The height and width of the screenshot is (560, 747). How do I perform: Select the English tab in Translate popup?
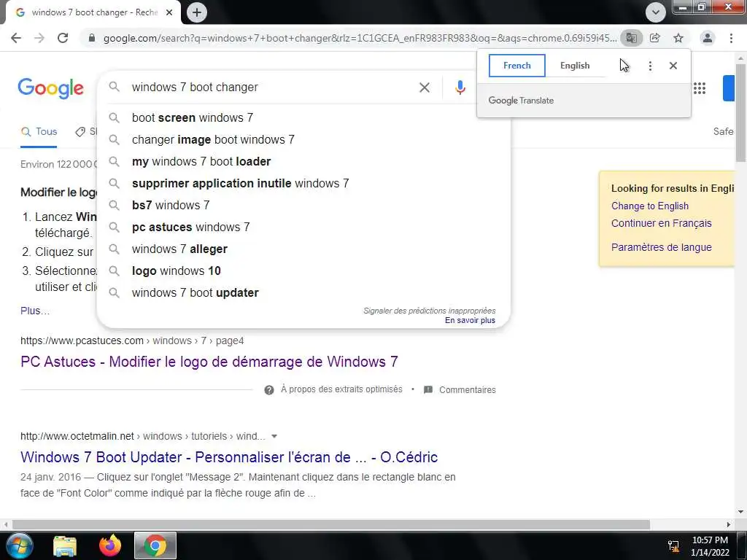[x=575, y=66]
